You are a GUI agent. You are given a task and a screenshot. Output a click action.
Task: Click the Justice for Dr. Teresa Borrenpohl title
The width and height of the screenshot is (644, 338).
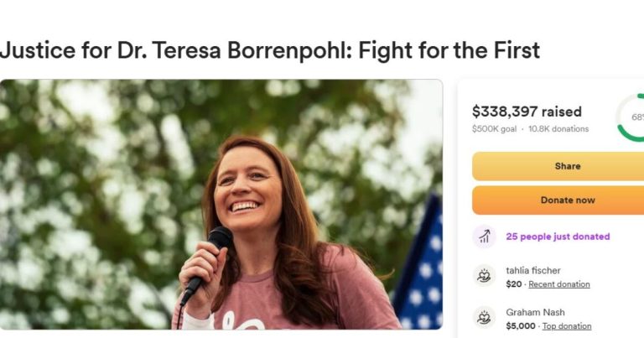coord(269,50)
